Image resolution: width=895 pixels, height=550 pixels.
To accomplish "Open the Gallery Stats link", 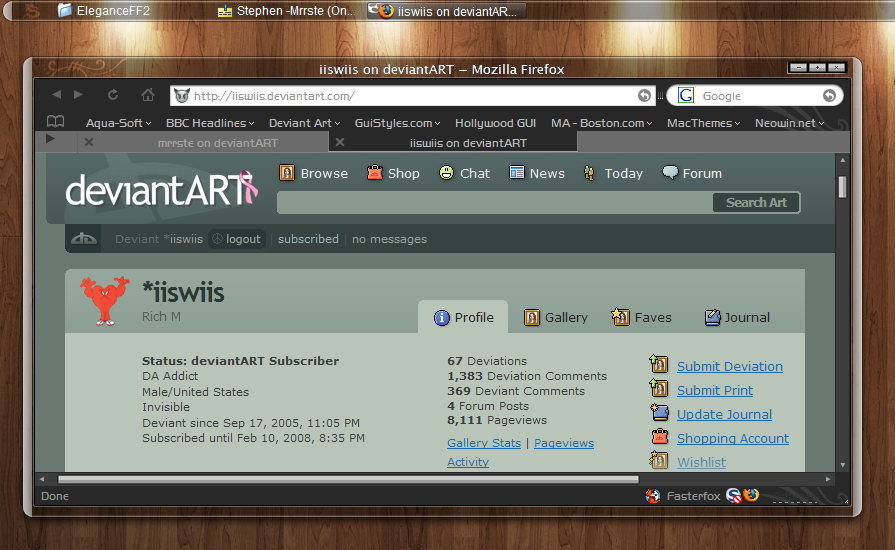I will tap(484, 443).
